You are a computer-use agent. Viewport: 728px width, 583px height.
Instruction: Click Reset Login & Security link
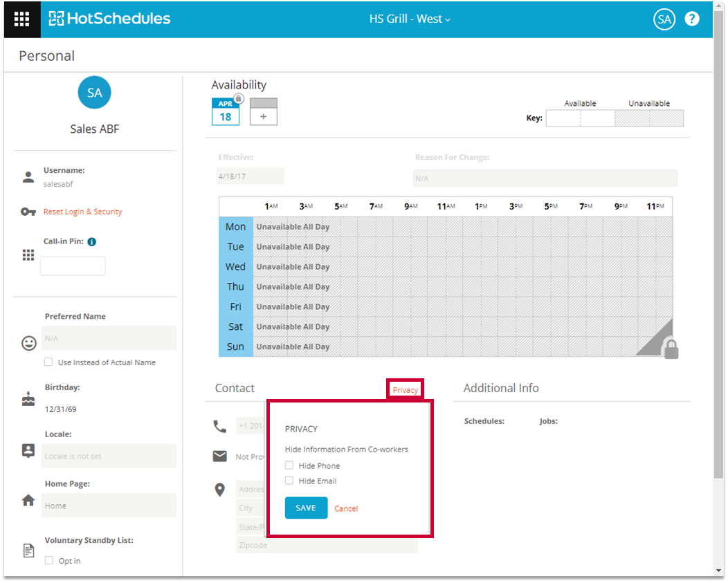(82, 212)
